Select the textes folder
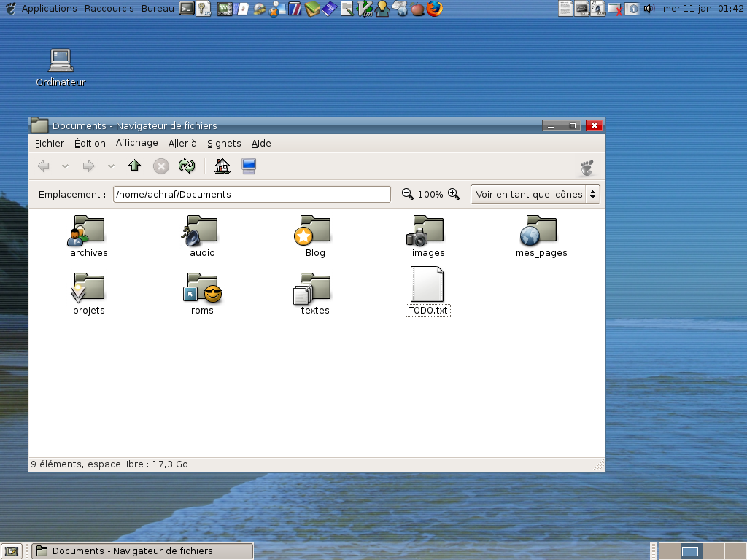 tap(315, 294)
